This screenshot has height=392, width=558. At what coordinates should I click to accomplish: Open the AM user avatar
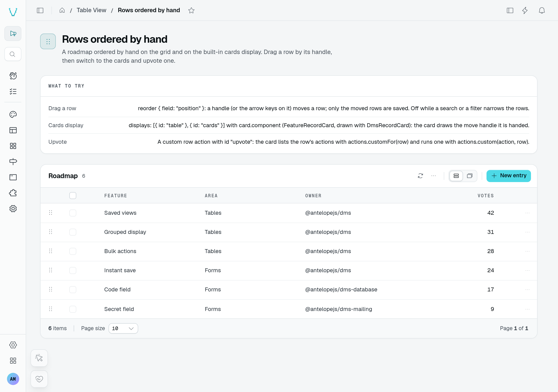pos(13,379)
